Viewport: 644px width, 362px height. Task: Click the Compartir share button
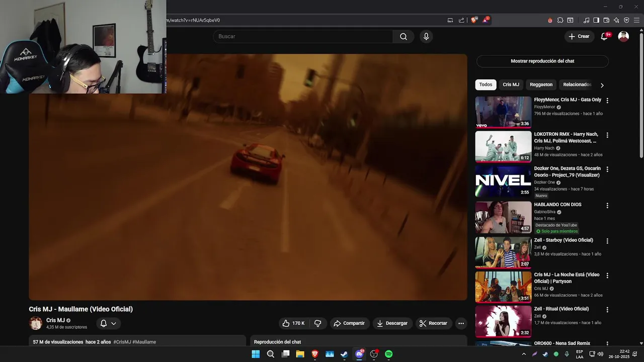point(349,323)
